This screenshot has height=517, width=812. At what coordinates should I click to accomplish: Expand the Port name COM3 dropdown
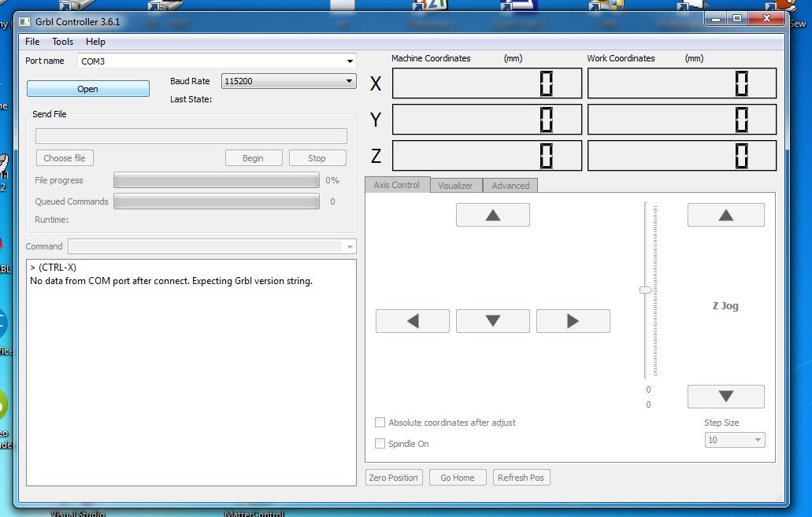point(350,61)
